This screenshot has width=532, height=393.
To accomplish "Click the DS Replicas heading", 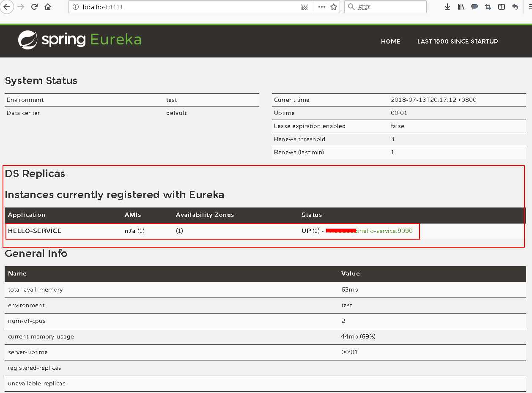I will [x=35, y=174].
